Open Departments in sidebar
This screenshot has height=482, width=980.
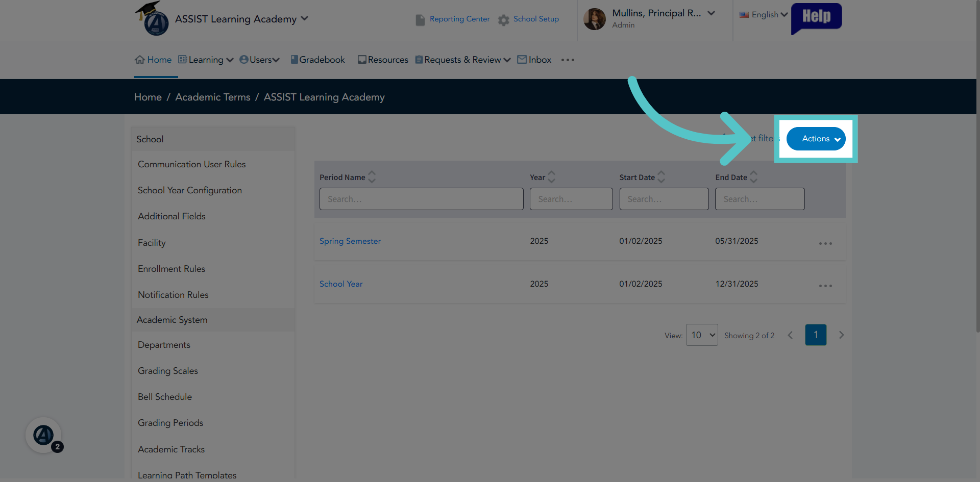click(164, 345)
